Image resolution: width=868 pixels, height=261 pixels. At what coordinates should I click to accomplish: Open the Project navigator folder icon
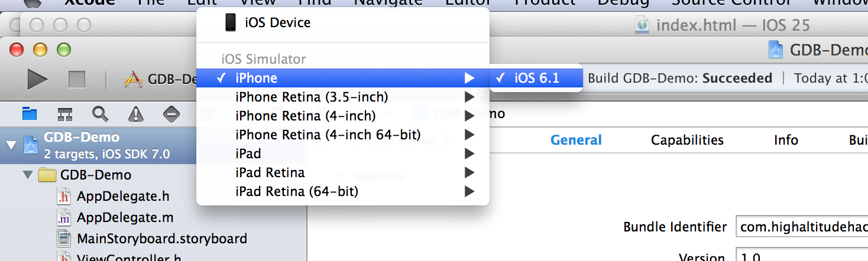coord(29,114)
